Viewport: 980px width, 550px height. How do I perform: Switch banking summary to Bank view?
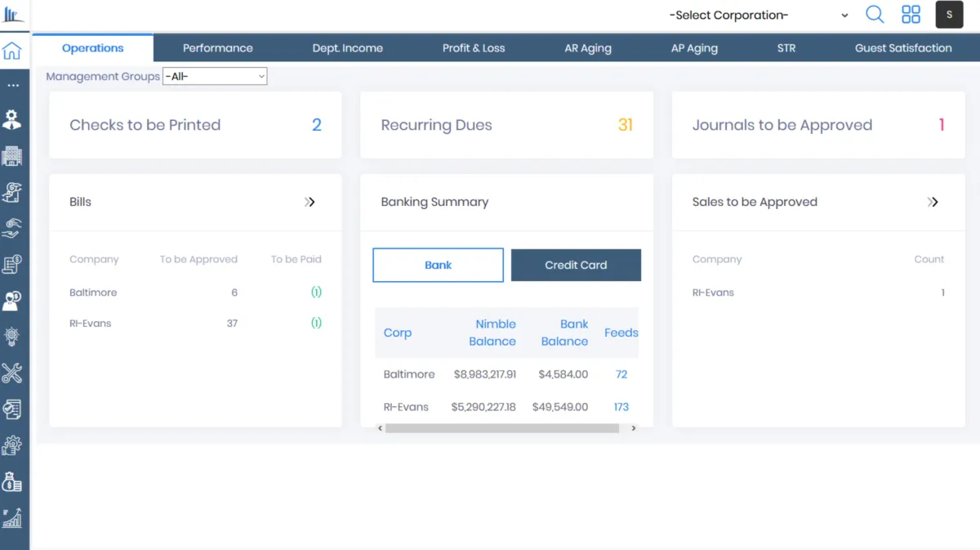(x=438, y=265)
